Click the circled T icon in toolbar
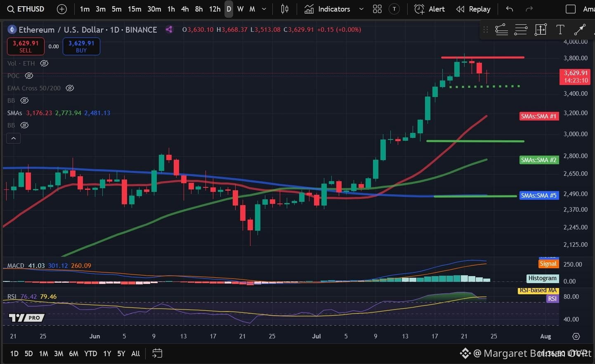The width and height of the screenshot is (595, 364). pos(394,9)
